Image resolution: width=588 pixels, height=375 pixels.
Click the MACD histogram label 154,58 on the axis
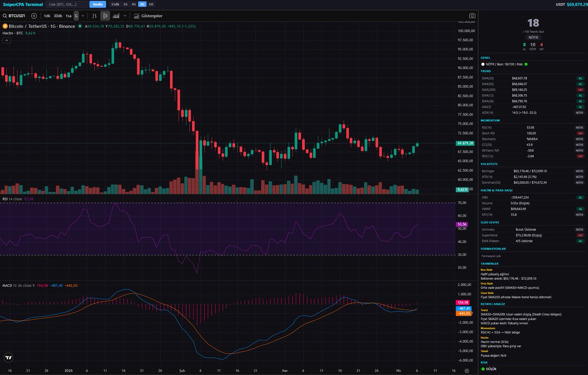(463, 303)
